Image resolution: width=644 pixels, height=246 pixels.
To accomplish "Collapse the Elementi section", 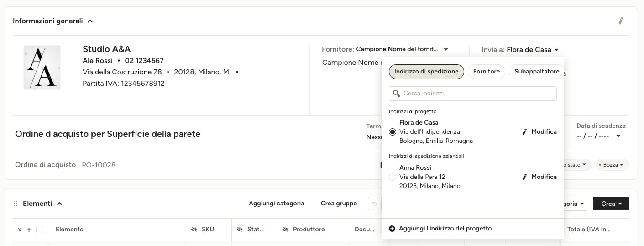I will tap(59, 204).
